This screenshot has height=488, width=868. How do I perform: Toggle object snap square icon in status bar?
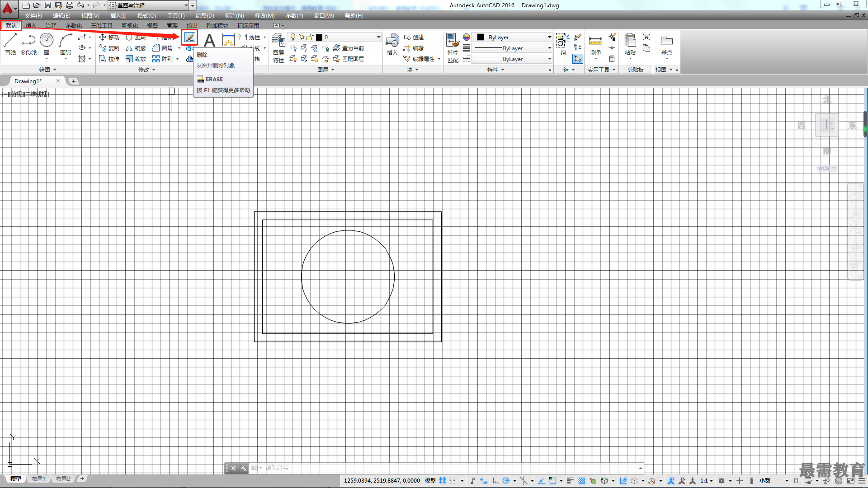tap(552, 481)
